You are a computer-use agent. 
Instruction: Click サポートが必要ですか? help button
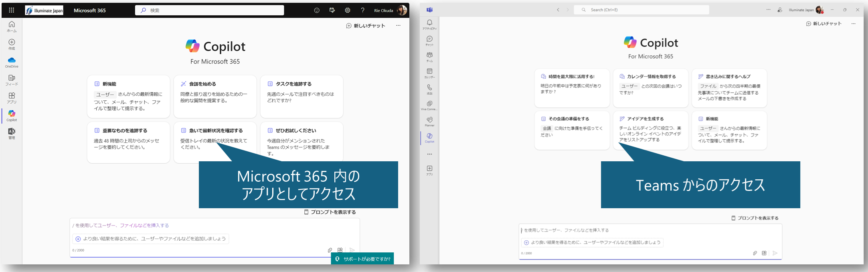[362, 259]
